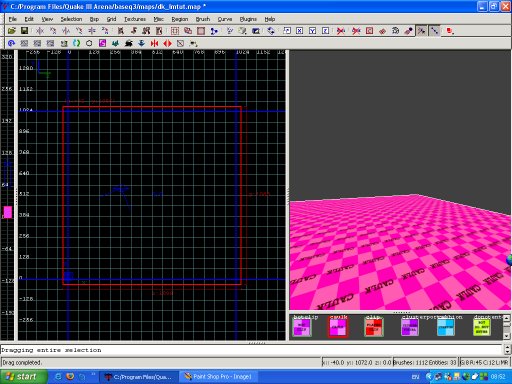Open the Curve menu
Viewport: 512px width, 384px height.
coord(225,19)
